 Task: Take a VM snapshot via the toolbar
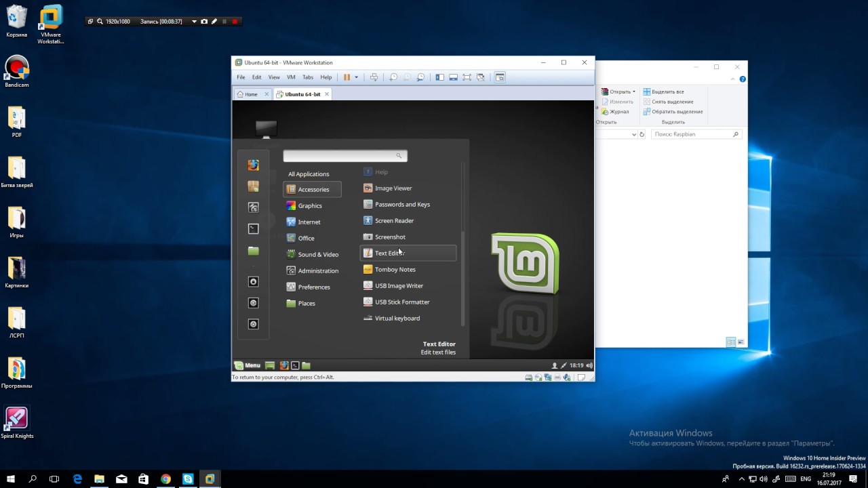pyautogui.click(x=393, y=77)
